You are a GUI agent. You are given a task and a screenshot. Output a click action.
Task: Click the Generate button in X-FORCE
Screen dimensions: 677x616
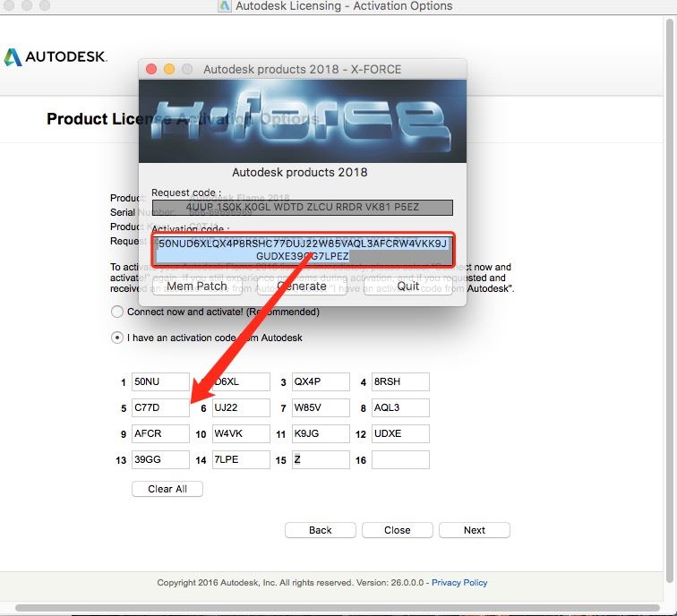tap(302, 287)
